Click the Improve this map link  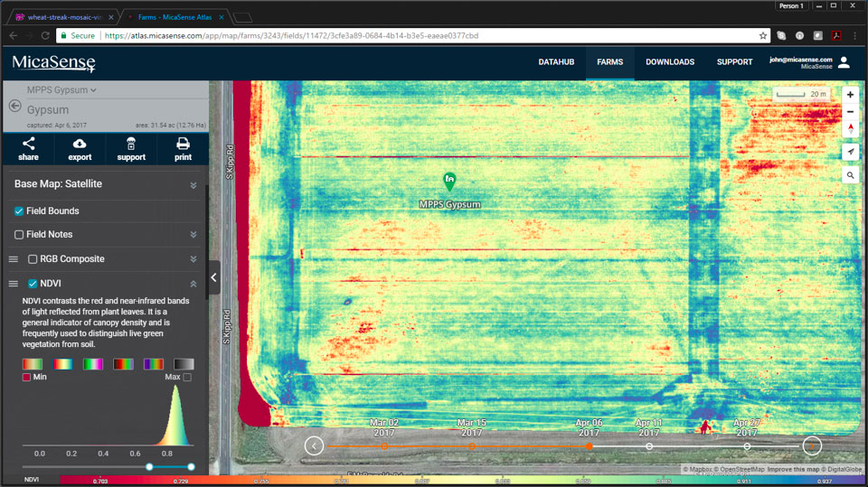coord(793,470)
